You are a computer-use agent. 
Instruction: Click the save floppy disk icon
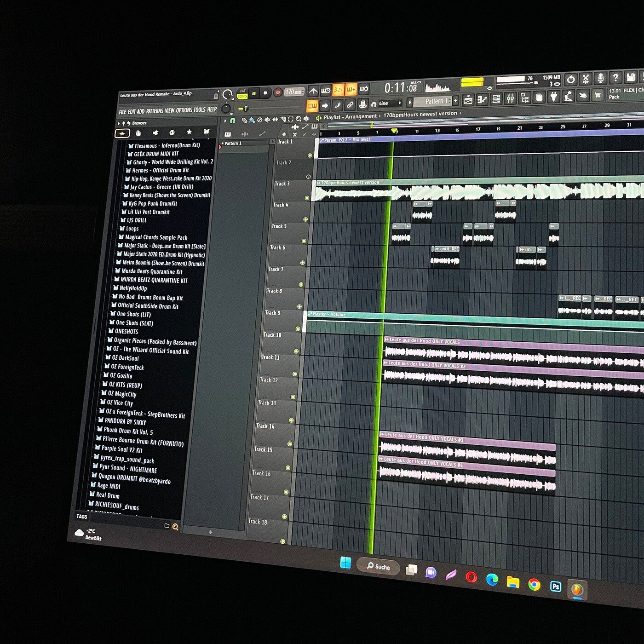[631, 76]
